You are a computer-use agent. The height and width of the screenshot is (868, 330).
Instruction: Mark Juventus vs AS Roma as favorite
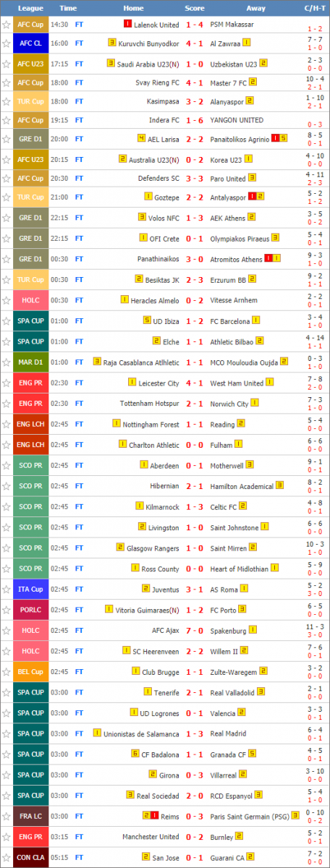[7, 590]
